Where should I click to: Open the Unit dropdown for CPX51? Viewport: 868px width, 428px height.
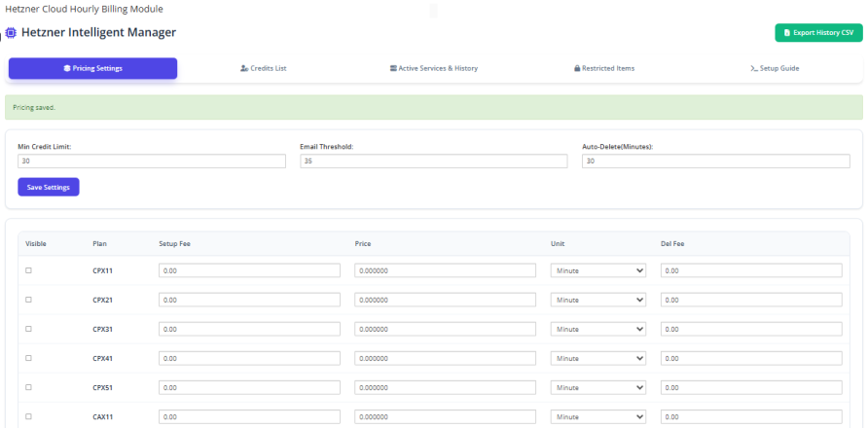598,387
